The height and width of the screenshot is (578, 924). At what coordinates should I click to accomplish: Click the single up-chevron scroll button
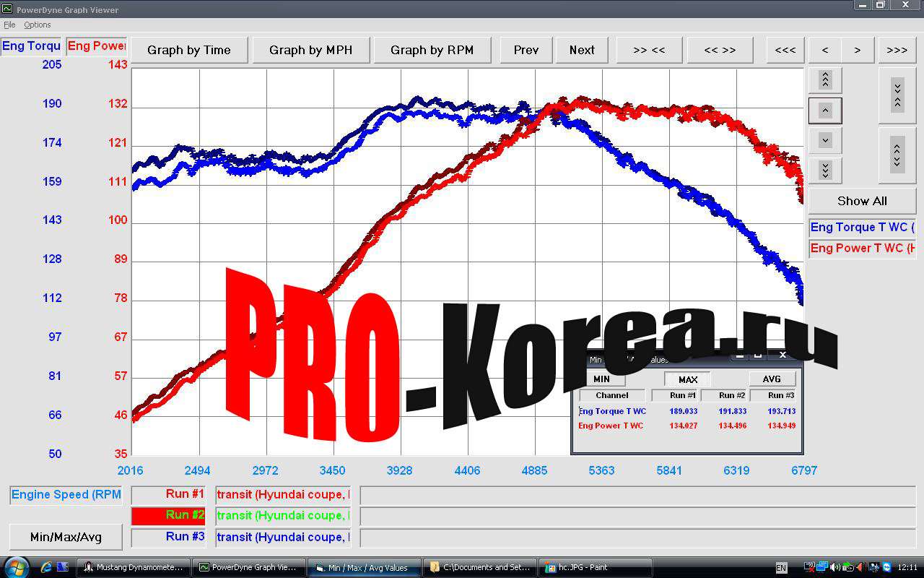click(x=826, y=111)
